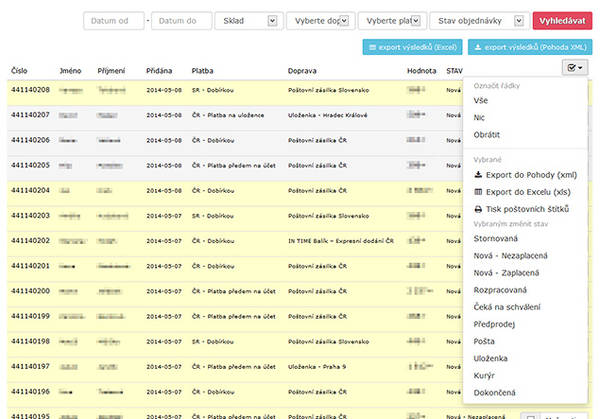Click the Jméno column header
Image resolution: width=600 pixels, height=419 pixels.
pos(70,71)
